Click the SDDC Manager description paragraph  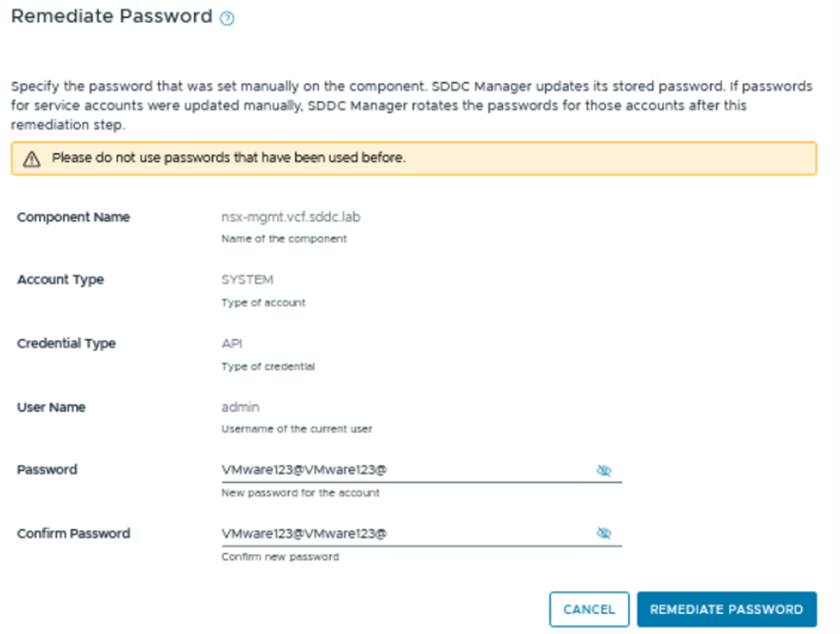[x=411, y=105]
